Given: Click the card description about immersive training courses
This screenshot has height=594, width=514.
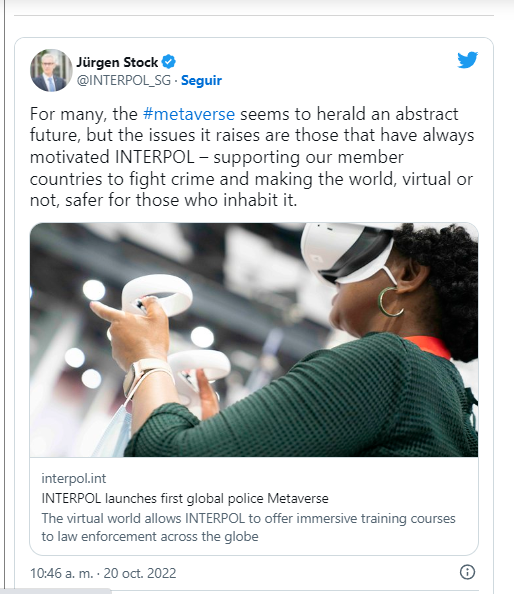Looking at the screenshot, I should (x=248, y=527).
